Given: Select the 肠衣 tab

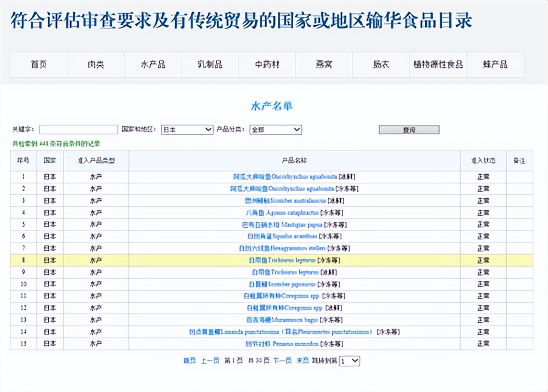Looking at the screenshot, I should click(381, 65).
